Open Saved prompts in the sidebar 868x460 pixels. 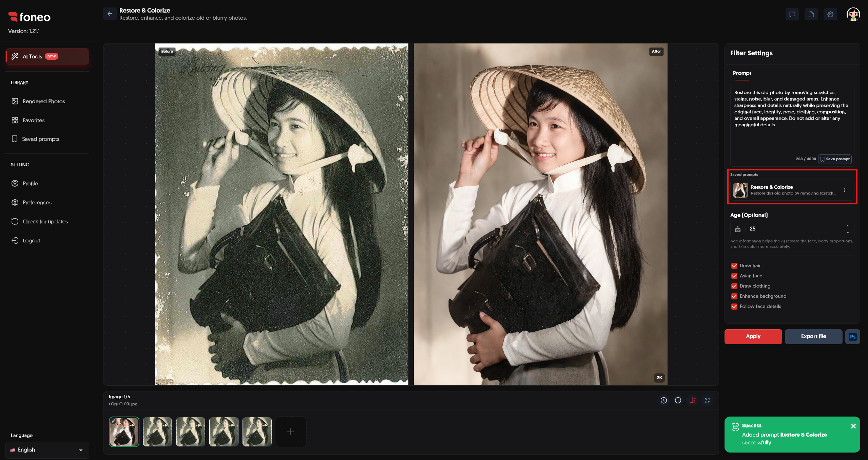coord(41,139)
